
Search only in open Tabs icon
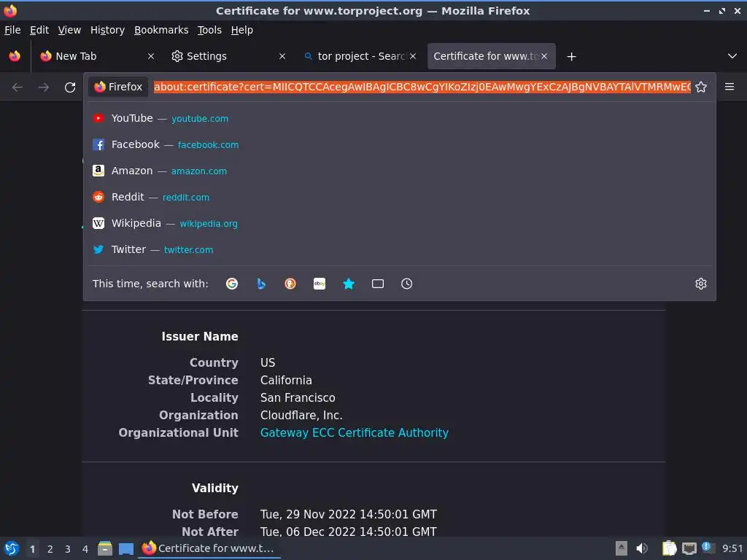point(378,284)
